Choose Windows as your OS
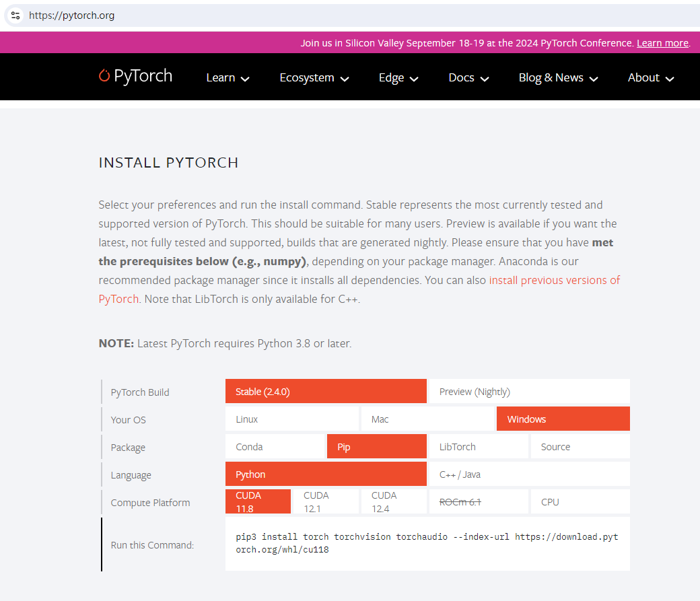The image size is (700, 601). coord(563,419)
